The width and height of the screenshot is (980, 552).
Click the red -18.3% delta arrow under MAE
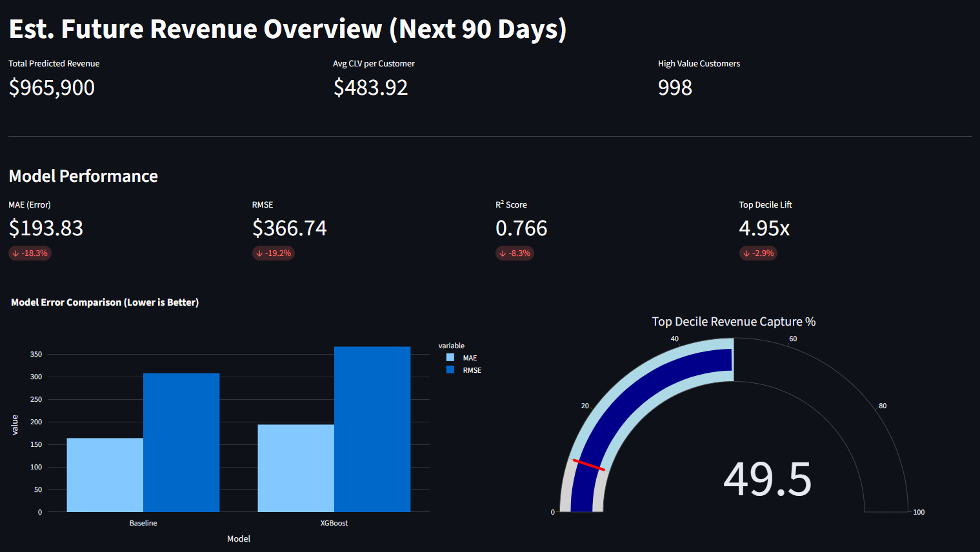click(x=30, y=253)
